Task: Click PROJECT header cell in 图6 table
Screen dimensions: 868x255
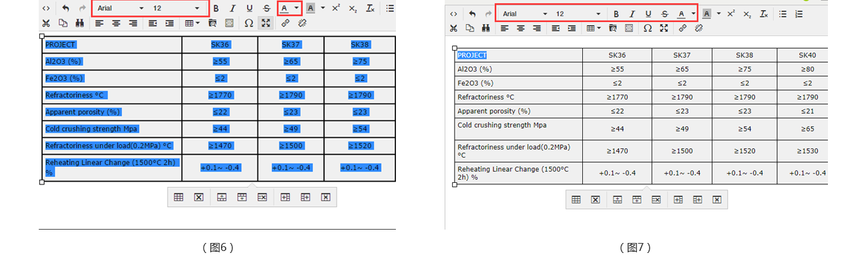Action: pyautogui.click(x=112, y=45)
